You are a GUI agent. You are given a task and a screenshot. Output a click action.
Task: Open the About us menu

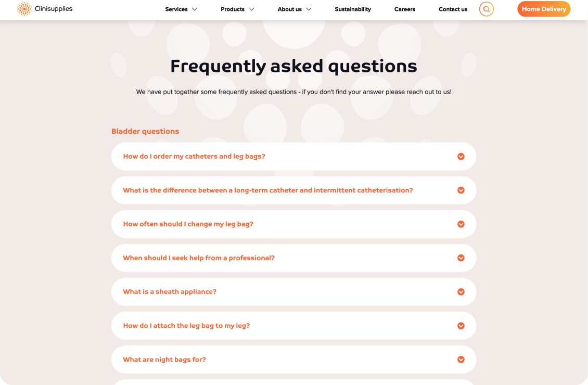tap(289, 9)
